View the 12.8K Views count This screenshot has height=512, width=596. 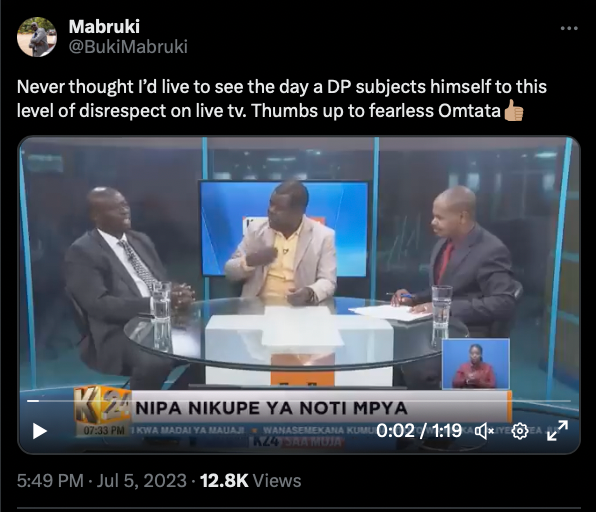click(251, 480)
